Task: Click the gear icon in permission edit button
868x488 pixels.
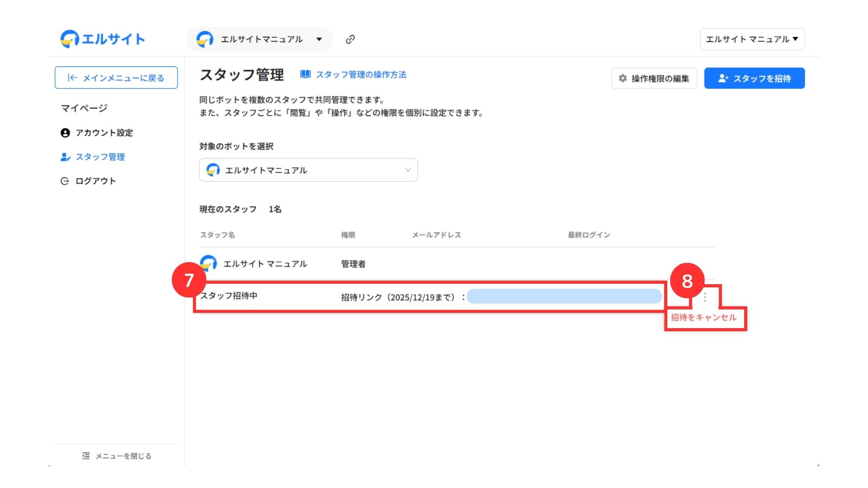Action: (x=623, y=78)
